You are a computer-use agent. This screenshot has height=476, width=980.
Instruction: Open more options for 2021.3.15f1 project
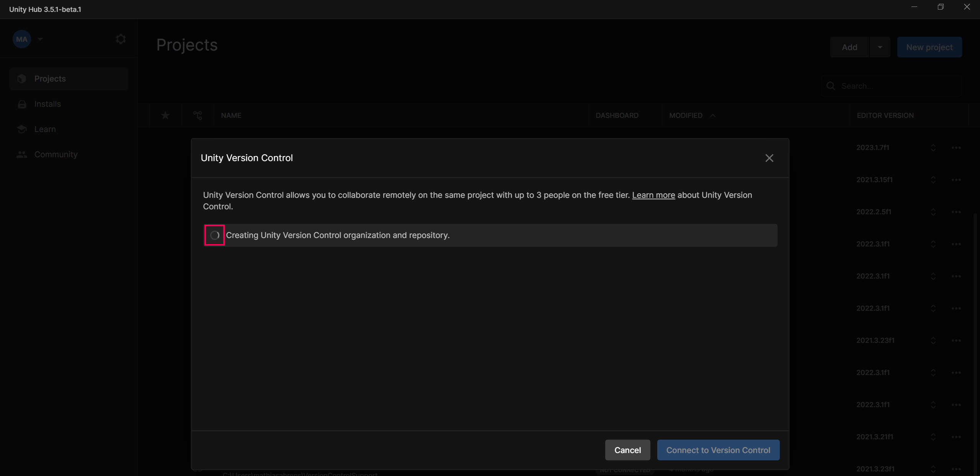click(956, 179)
